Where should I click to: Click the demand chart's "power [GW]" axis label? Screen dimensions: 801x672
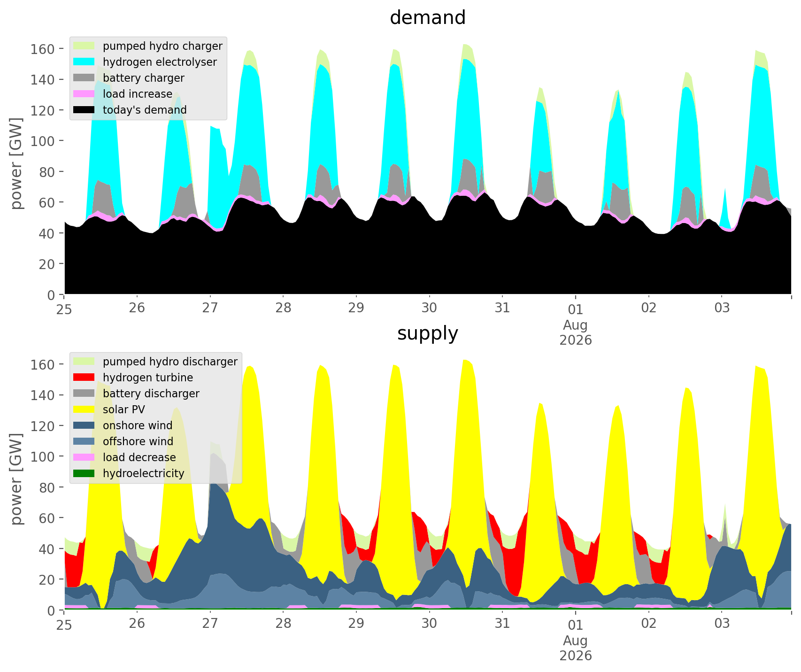pyautogui.click(x=16, y=164)
